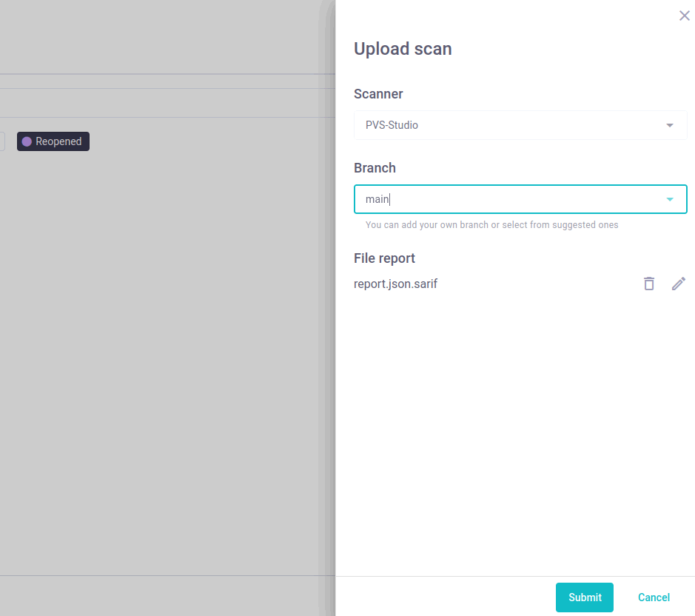Click the partially hidden chip left of Reopened
This screenshot has height=616, width=695.
2,141
